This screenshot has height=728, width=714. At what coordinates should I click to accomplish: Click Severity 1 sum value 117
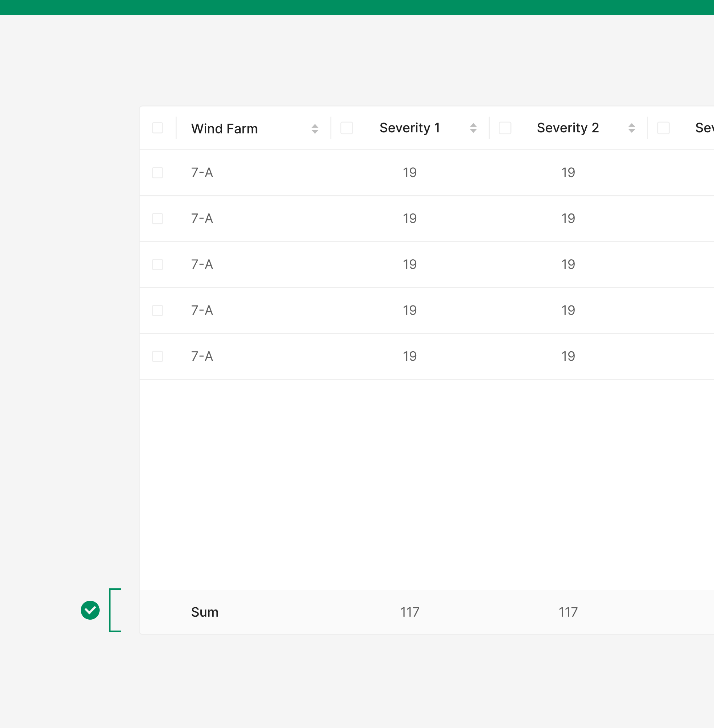[409, 612]
